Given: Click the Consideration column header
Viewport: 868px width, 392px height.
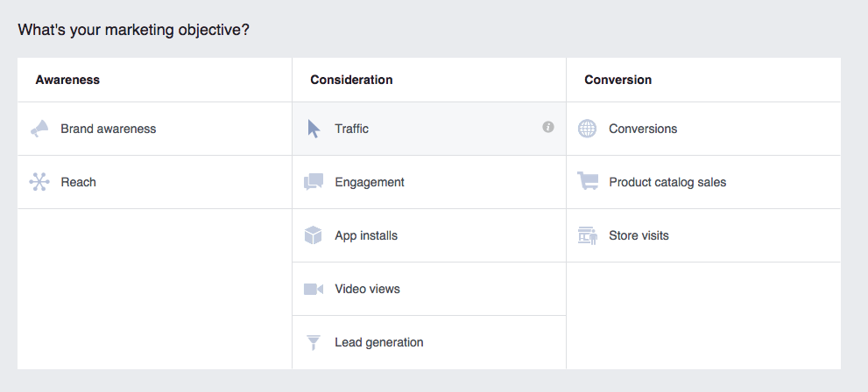Looking at the screenshot, I should 351,80.
